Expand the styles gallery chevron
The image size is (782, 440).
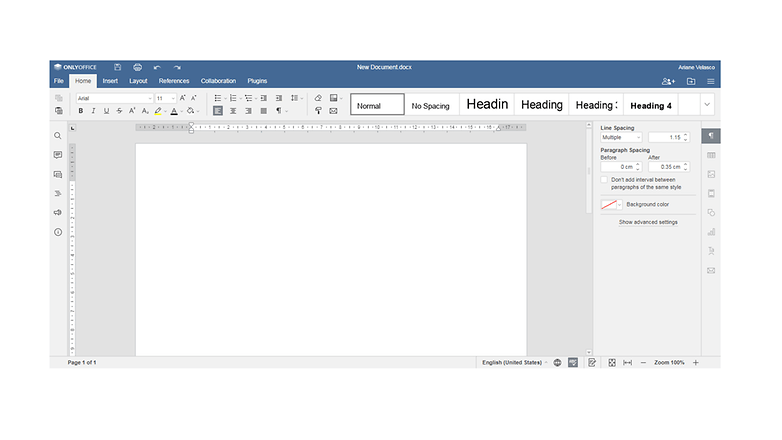[707, 105]
